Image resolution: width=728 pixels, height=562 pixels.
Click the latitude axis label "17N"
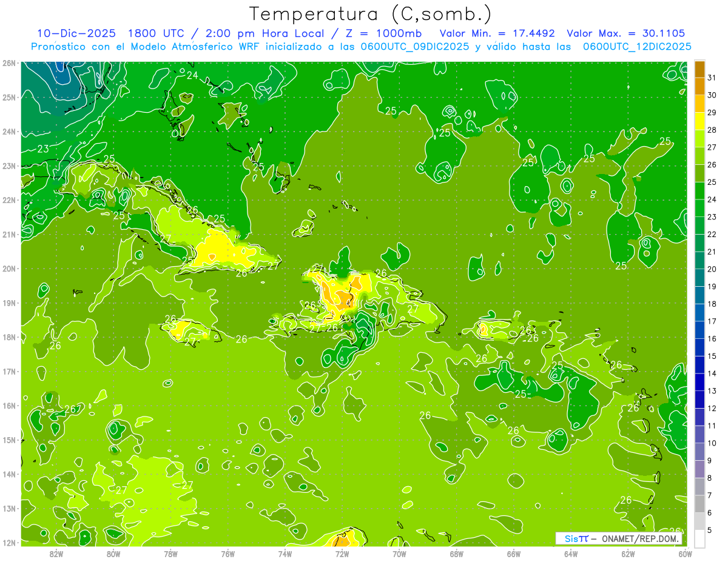[9, 371]
